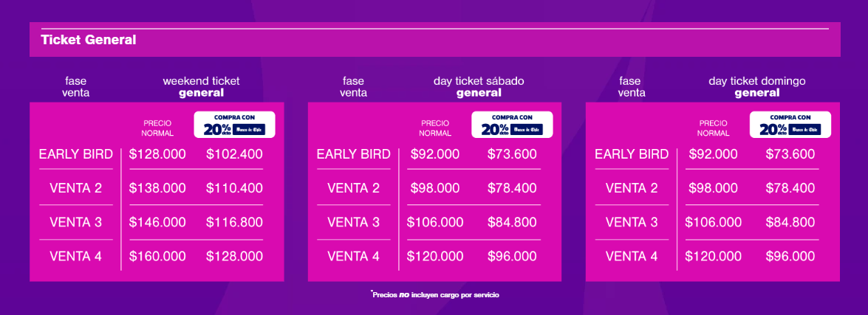The width and height of the screenshot is (868, 315).
Task: Click sábado Venta 3 discounted price $84.800
Action: 512,222
